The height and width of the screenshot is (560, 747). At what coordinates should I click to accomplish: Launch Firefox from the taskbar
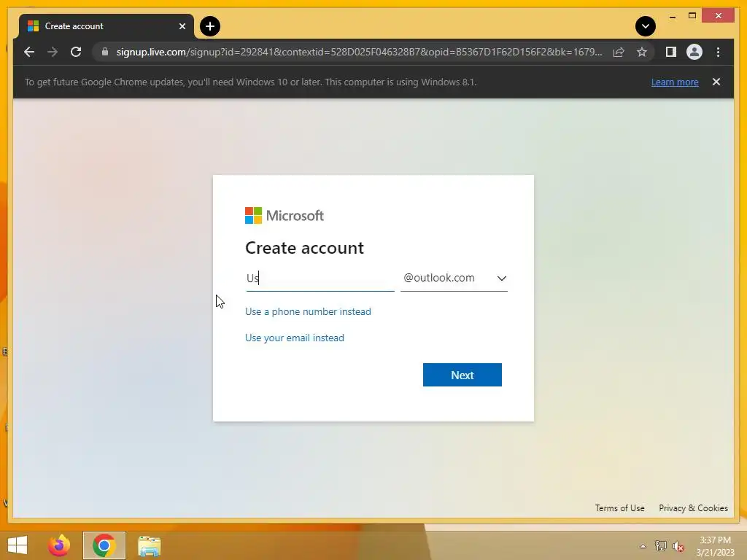pyautogui.click(x=59, y=545)
